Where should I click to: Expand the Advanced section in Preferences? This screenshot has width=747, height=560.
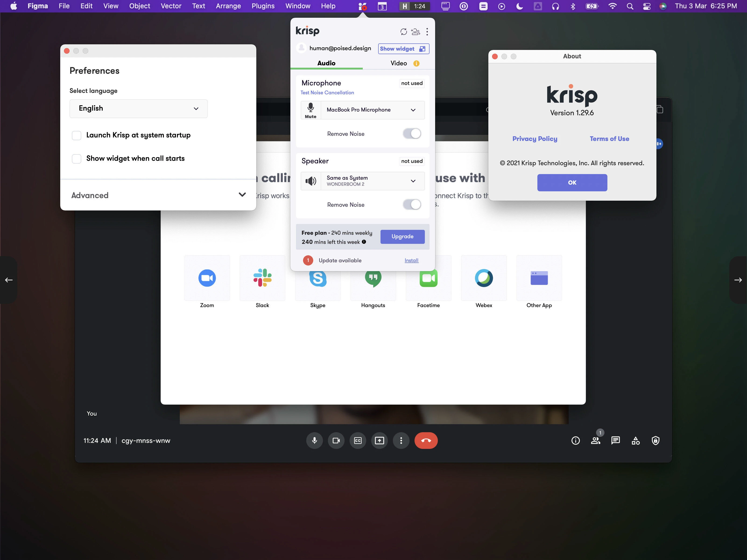[158, 196]
